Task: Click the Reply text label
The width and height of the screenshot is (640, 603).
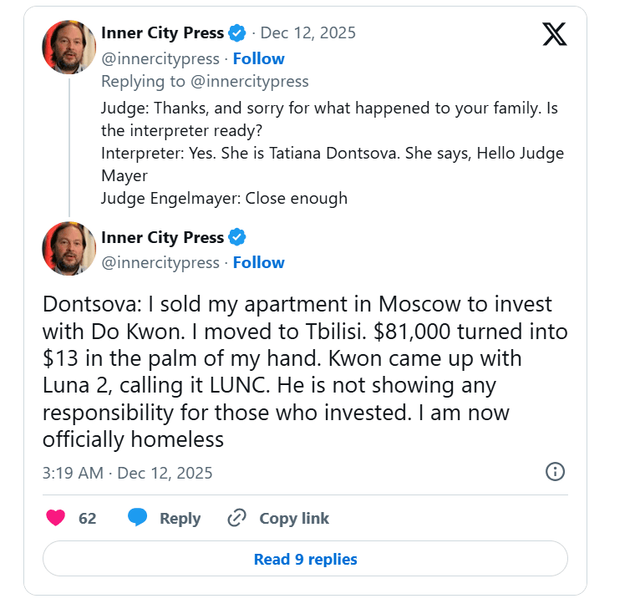Action: (180, 518)
